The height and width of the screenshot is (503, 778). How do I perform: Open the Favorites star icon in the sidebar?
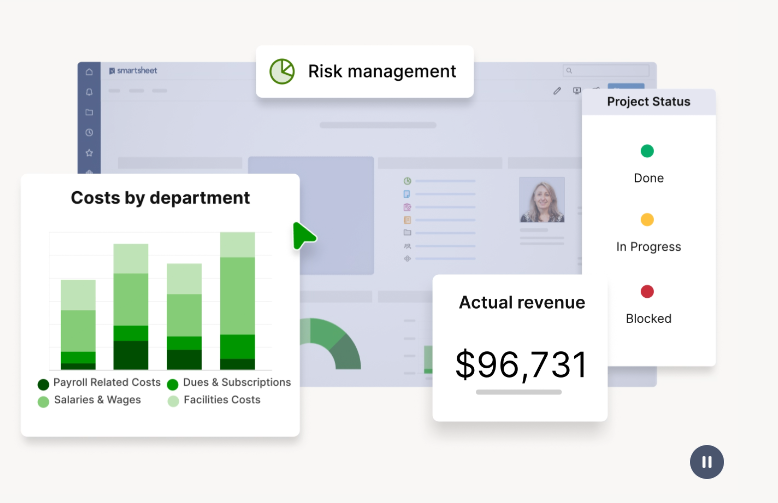coord(89,153)
